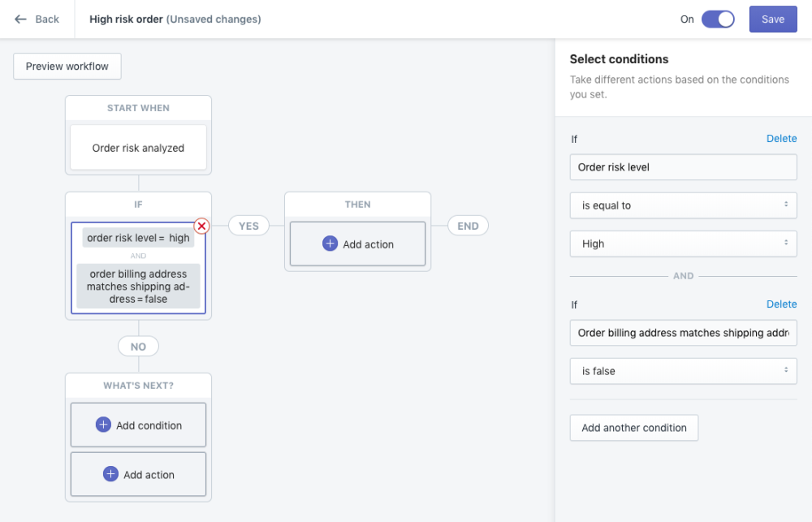812x522 pixels.
Task: Save the unsaved workflow changes
Action: (x=772, y=19)
